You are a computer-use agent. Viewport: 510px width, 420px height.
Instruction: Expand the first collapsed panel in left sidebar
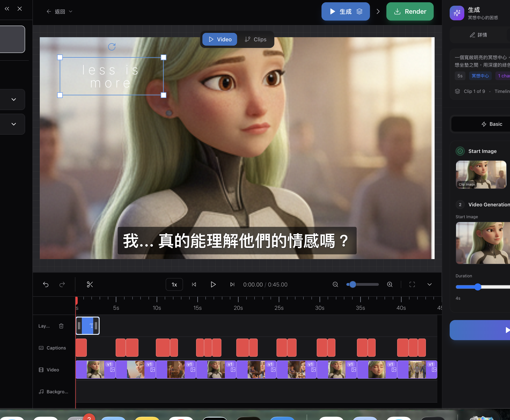pos(13,100)
